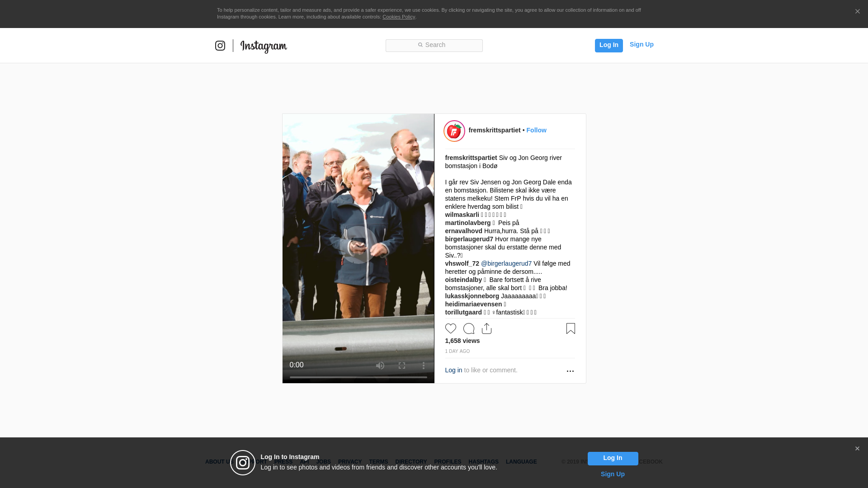Open the Cookies Policy link

[399, 17]
